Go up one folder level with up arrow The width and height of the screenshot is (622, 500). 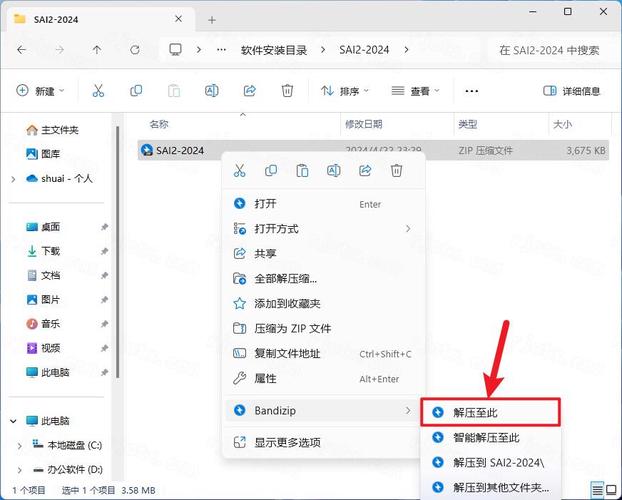[x=97, y=50]
